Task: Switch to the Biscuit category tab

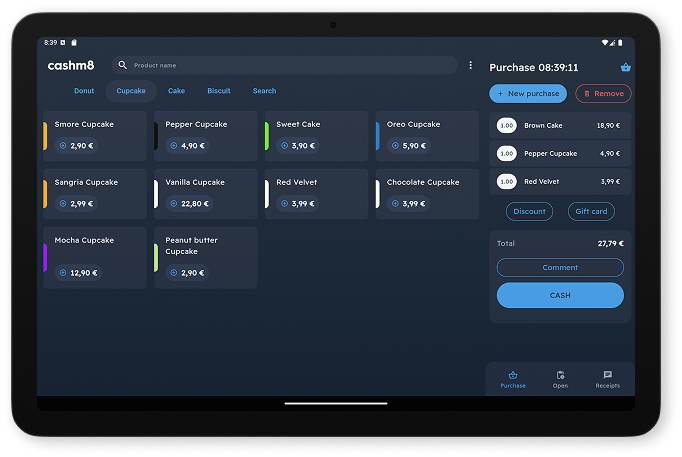Action: click(x=219, y=91)
